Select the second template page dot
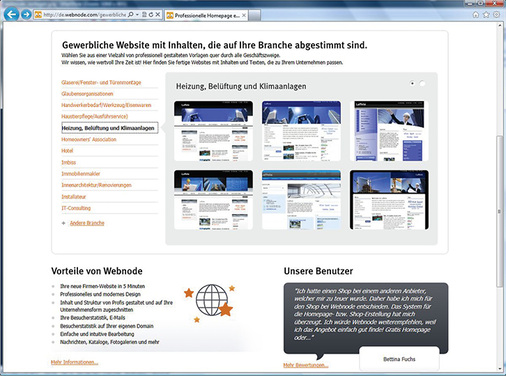Viewport: 506px width, 376px height. (422, 83)
